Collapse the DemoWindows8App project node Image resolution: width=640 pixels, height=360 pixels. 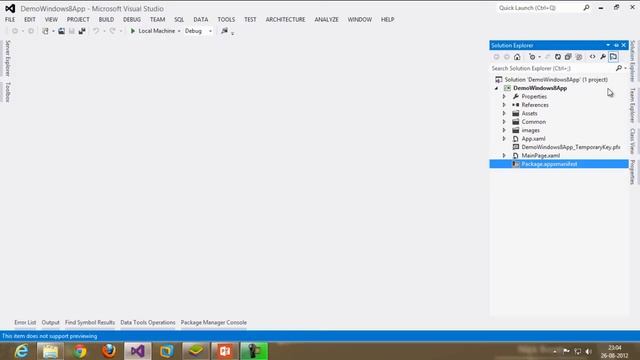pos(496,88)
